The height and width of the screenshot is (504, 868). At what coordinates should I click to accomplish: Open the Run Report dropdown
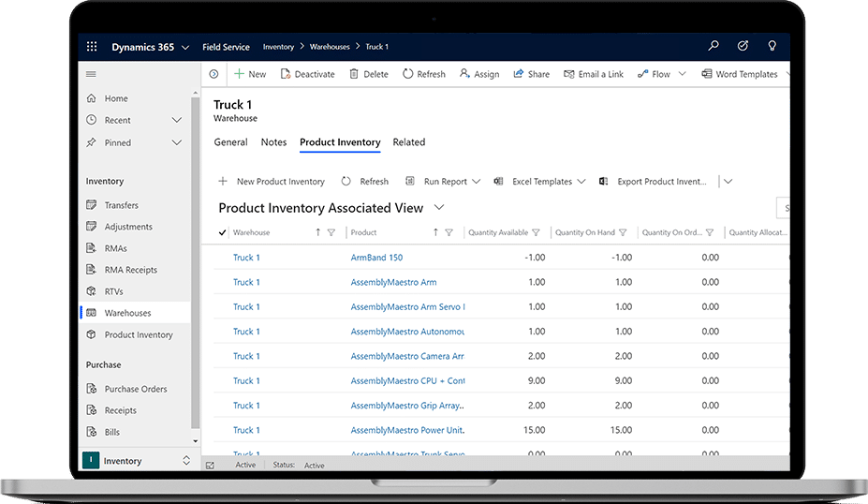pos(476,182)
